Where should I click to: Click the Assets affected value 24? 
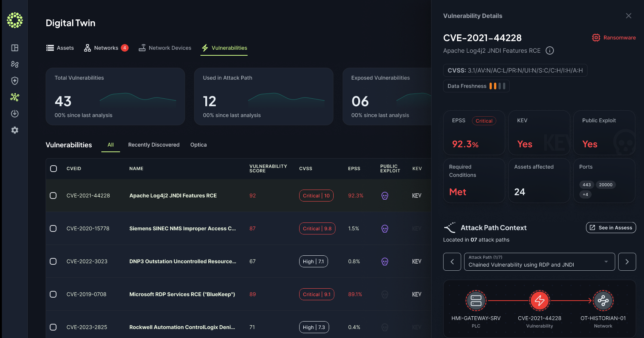[x=519, y=192]
